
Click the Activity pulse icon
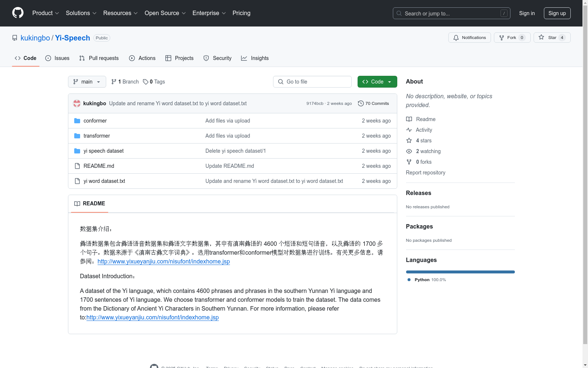click(409, 130)
